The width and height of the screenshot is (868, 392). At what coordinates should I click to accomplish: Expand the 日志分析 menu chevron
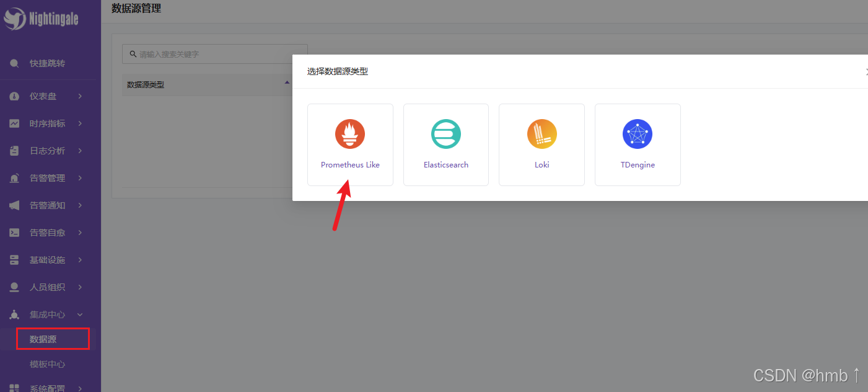81,151
